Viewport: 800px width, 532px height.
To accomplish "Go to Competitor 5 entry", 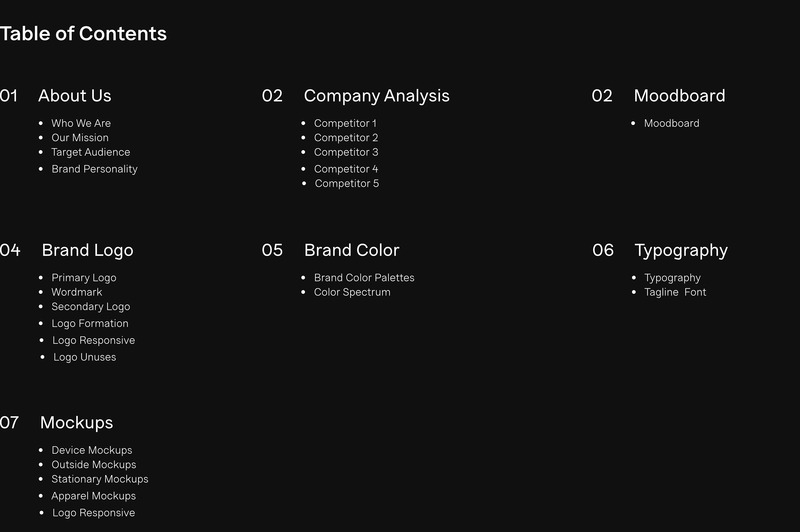I will (x=347, y=184).
